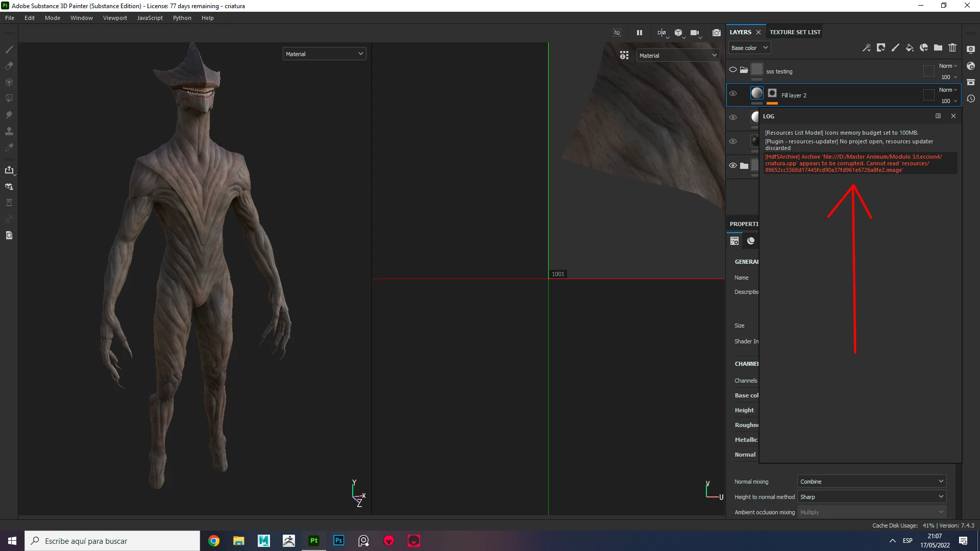
Task: Select the Fill layer 2 material thumbnail
Action: [757, 93]
